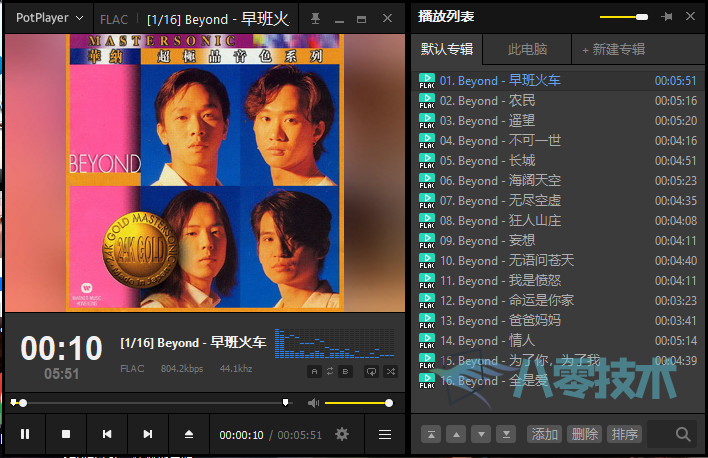Set A repeat point marker

tap(314, 372)
